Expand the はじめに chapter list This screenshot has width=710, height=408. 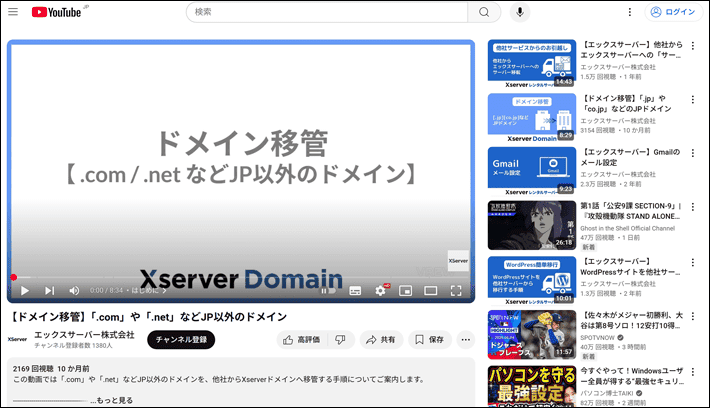pyautogui.click(x=149, y=290)
